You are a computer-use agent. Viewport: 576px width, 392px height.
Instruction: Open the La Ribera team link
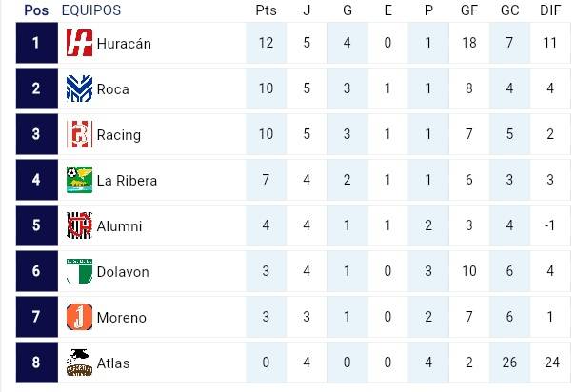tap(127, 181)
